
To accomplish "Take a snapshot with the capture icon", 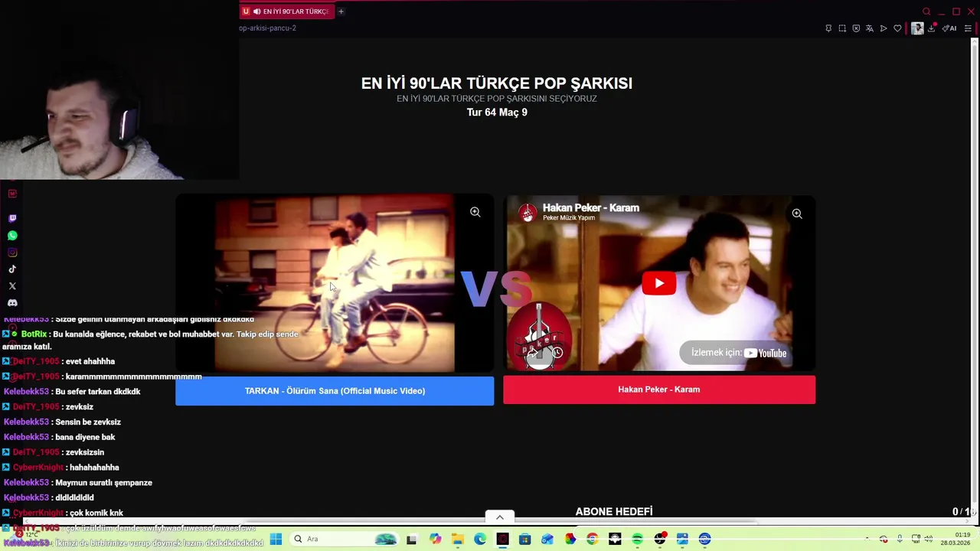I will pyautogui.click(x=842, y=28).
